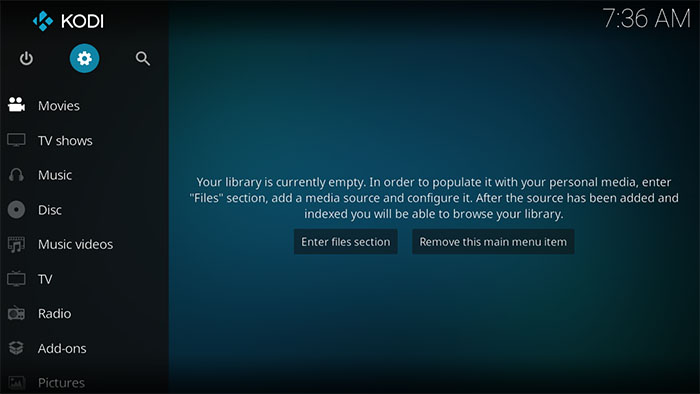Open the Add-ons menu entry
This screenshot has height=394, width=700.
[x=84, y=348]
